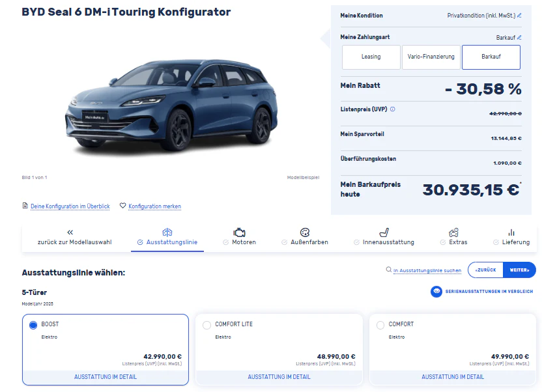Click the heart icon for Konfiguration merken
Viewport: 542px width, 392px height.
(x=122, y=206)
